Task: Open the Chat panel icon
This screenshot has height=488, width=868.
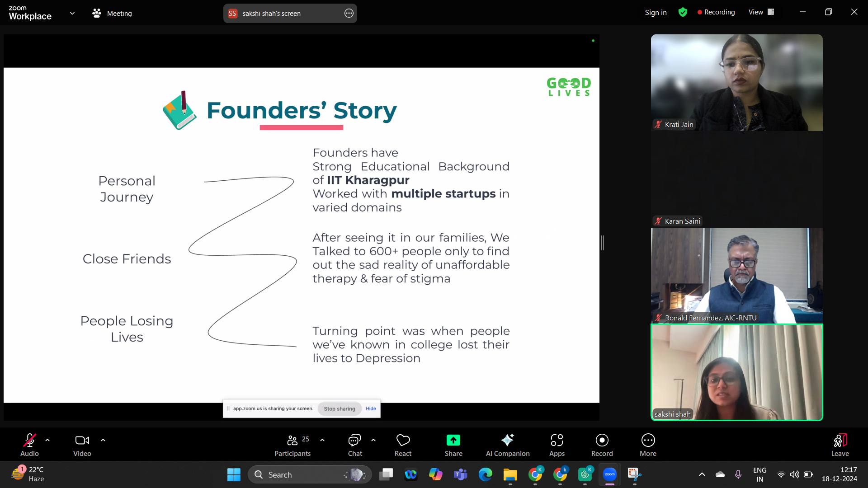Action: tap(354, 440)
